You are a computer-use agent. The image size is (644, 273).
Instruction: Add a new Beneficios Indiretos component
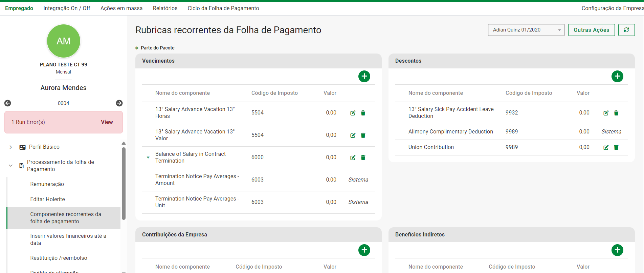click(617, 250)
